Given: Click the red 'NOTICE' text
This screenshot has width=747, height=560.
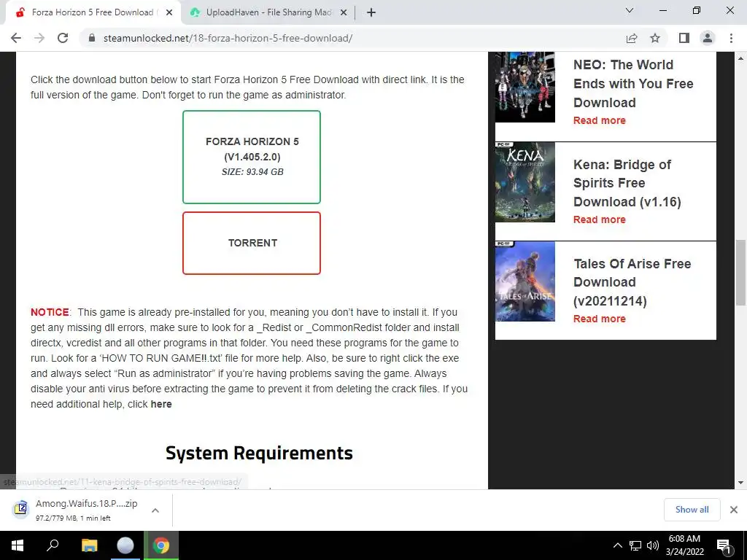Looking at the screenshot, I should 50,312.
